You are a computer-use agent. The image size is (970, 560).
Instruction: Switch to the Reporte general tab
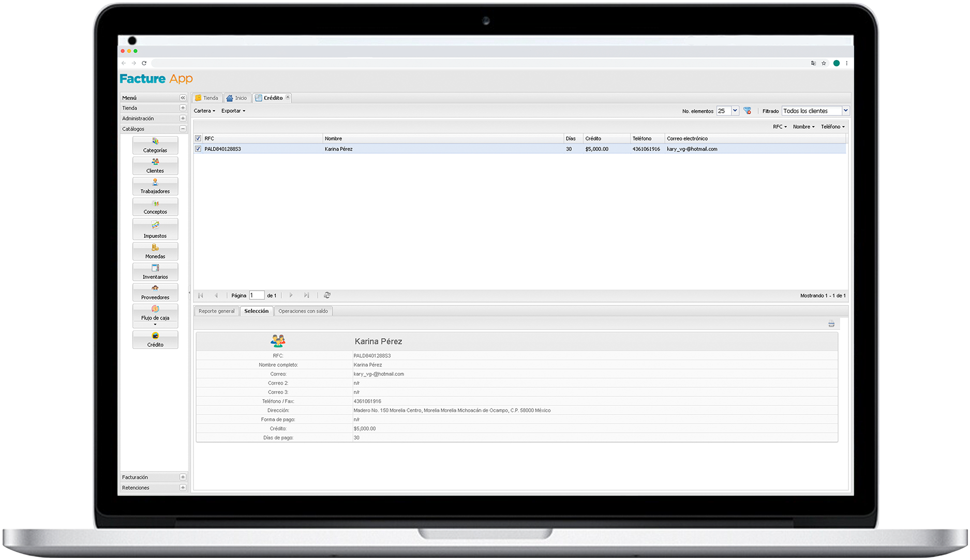[216, 311]
